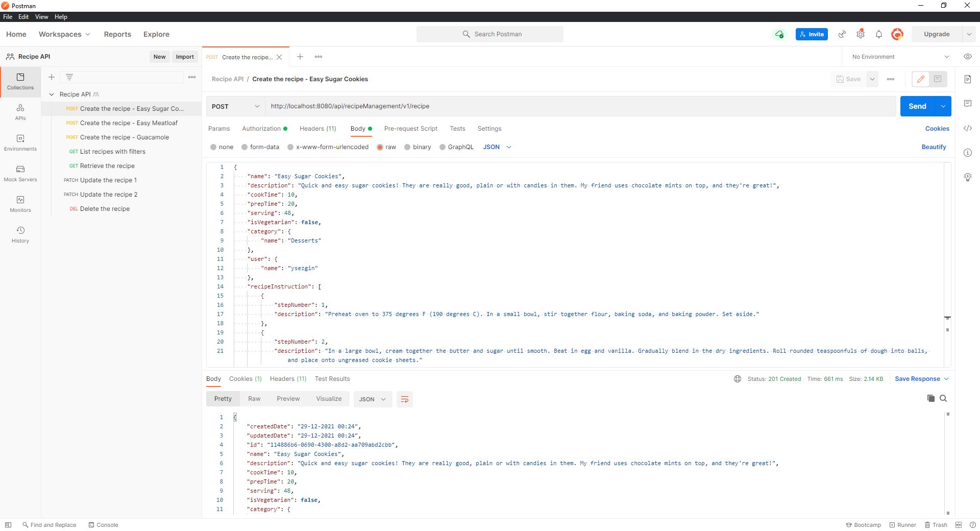Open the user avatar menu

[x=897, y=34]
